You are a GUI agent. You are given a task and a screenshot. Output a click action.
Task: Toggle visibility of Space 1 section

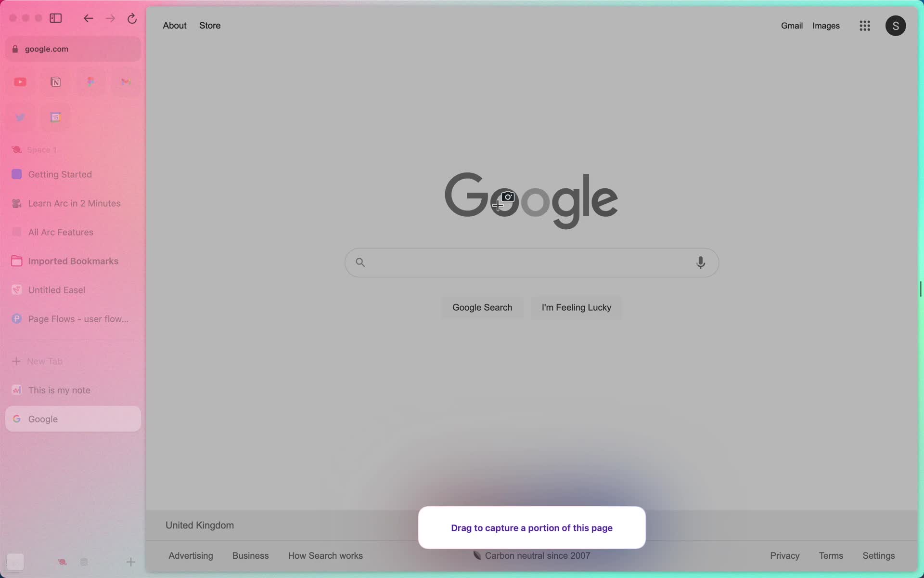[x=41, y=149]
